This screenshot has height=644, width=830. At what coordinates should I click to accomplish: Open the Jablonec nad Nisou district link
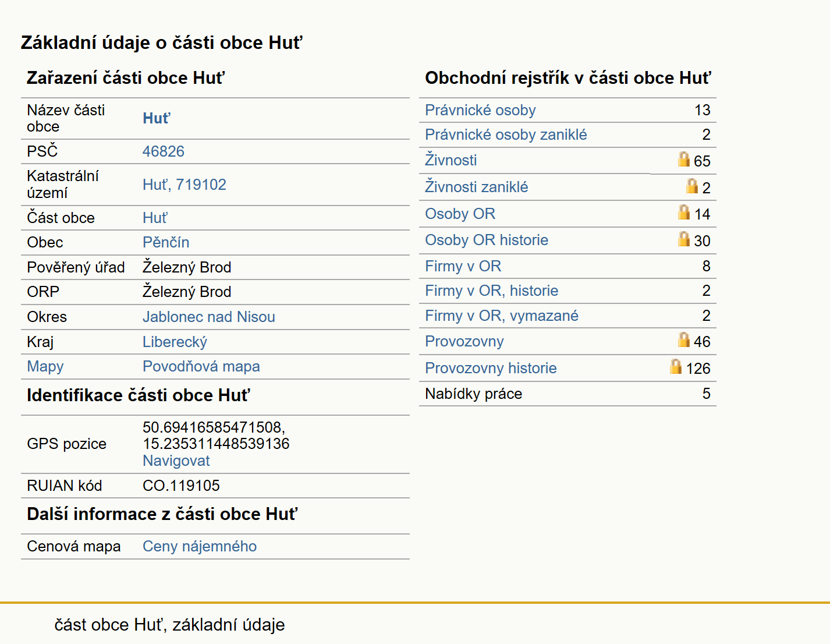[209, 317]
